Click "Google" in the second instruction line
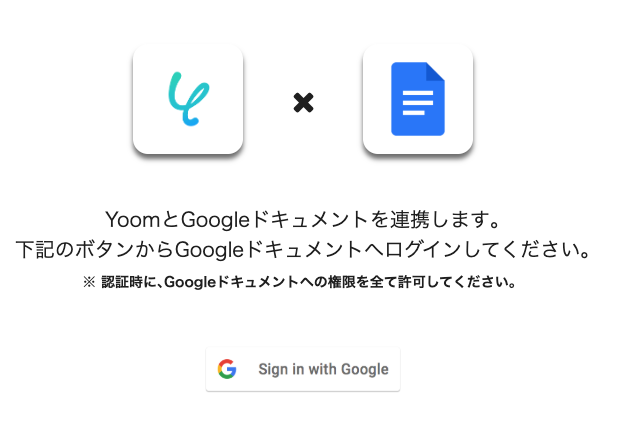This screenshot has width=626, height=447. 210,251
